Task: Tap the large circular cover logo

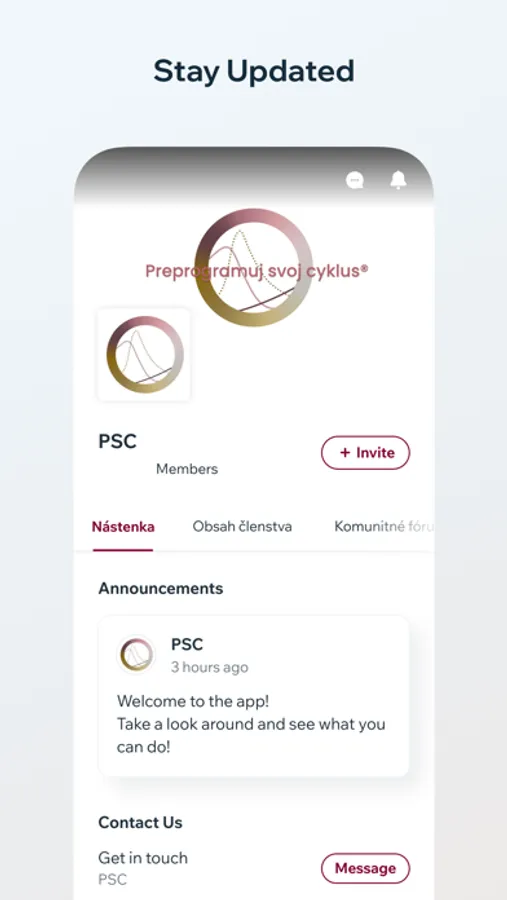Action: [x=253, y=267]
